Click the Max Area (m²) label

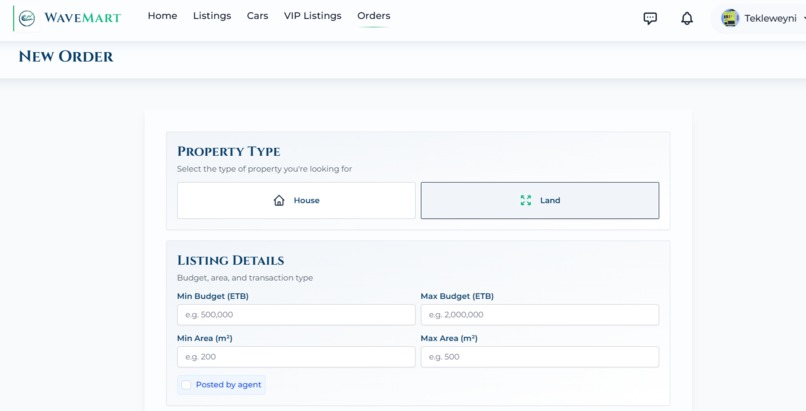coord(449,339)
